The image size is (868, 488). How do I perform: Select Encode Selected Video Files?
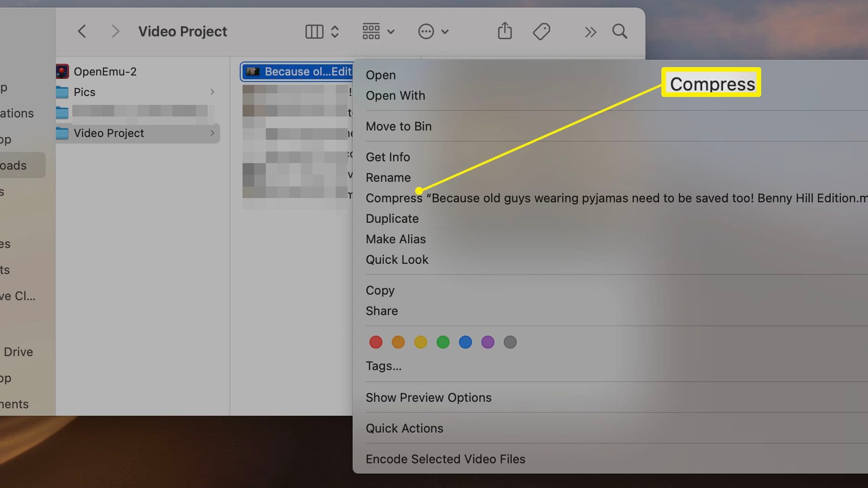(445, 459)
